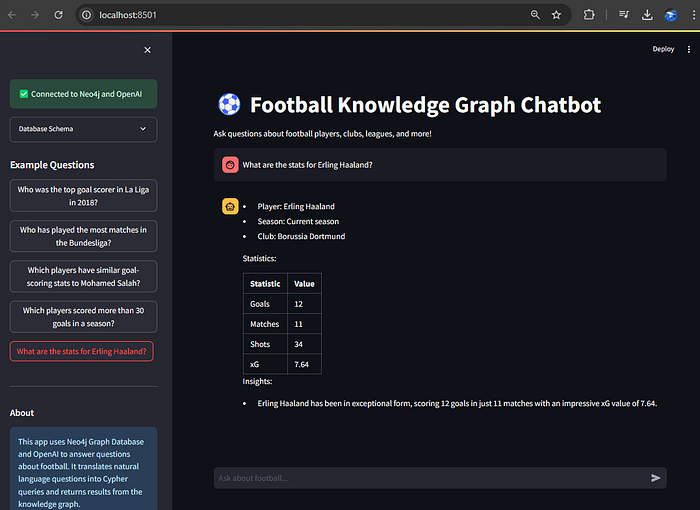The image size is (700, 510).
Task: Expand the Database Schema section
Action: [x=83, y=129]
